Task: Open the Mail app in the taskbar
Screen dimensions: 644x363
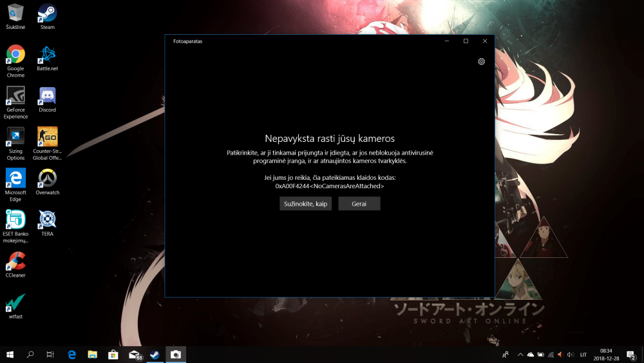Action: pyautogui.click(x=135, y=355)
